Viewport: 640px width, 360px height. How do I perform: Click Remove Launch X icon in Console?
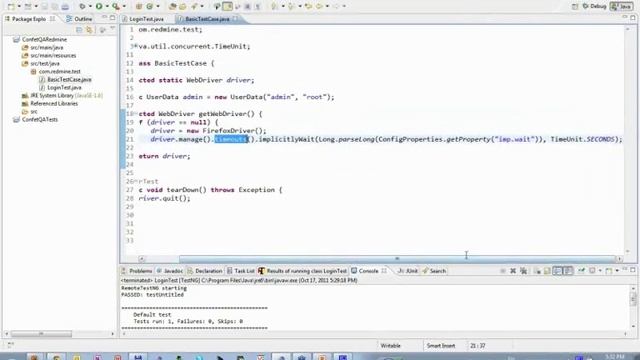tap(513, 271)
